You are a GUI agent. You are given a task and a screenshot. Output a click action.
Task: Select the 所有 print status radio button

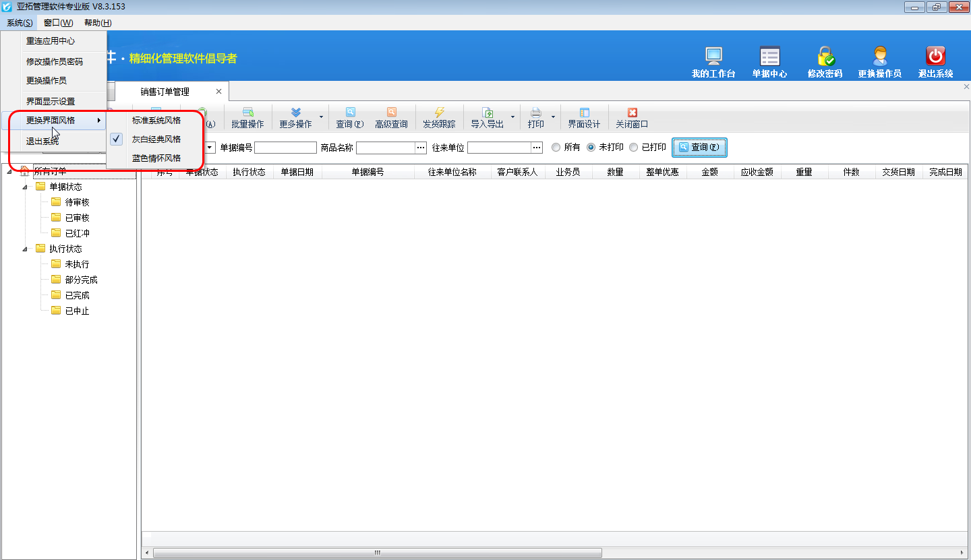click(556, 148)
